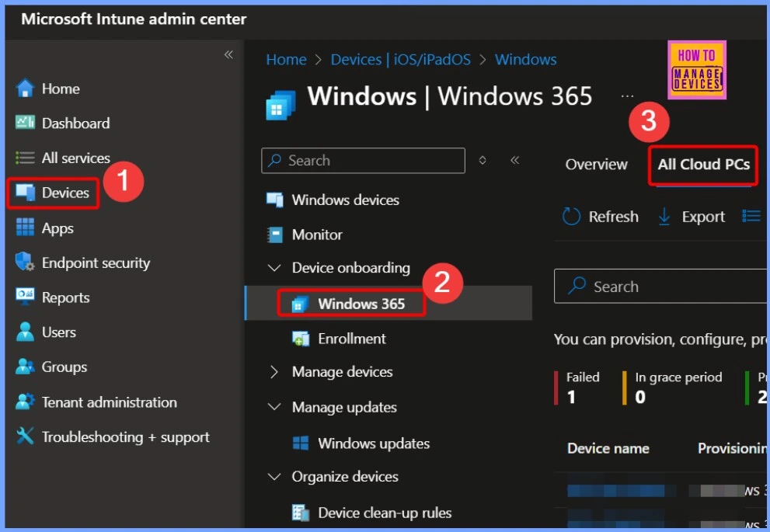This screenshot has width=770, height=532.
Task: Click the Export button
Action: (x=692, y=217)
